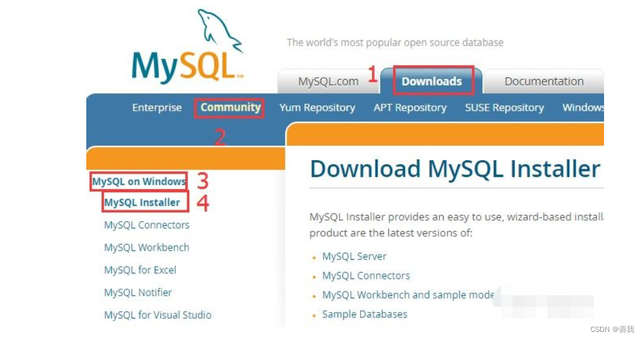Image resolution: width=644 pixels, height=339 pixels.
Task: Click the Download MySQL Installer heading
Action: pos(455,169)
